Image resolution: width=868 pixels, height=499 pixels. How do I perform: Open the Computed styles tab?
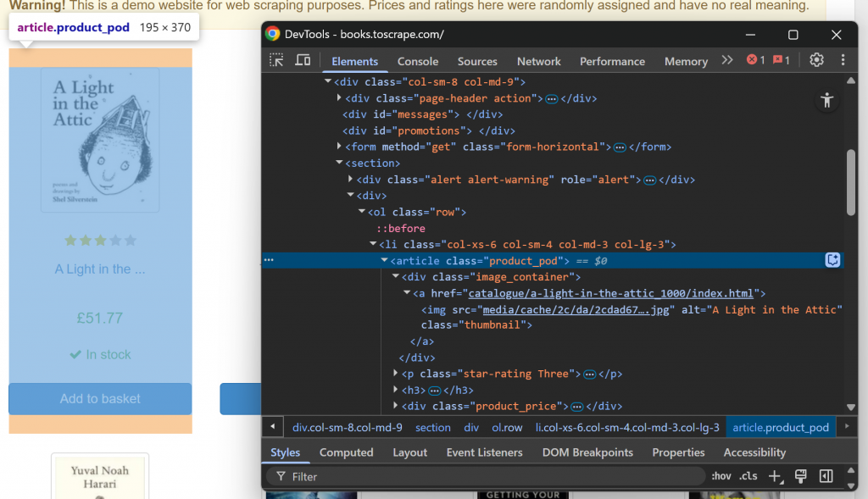click(x=346, y=452)
